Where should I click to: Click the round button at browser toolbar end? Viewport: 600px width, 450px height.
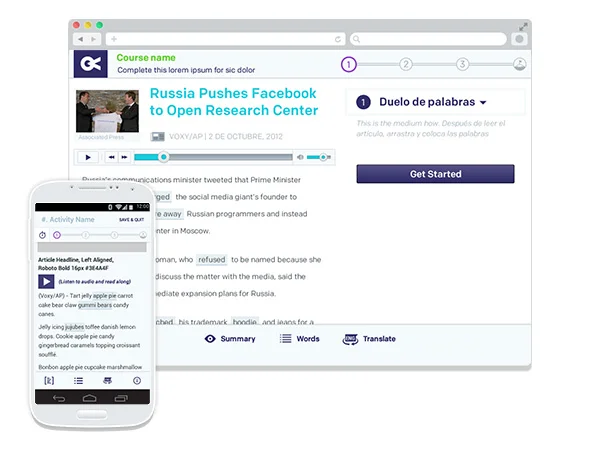(519, 39)
